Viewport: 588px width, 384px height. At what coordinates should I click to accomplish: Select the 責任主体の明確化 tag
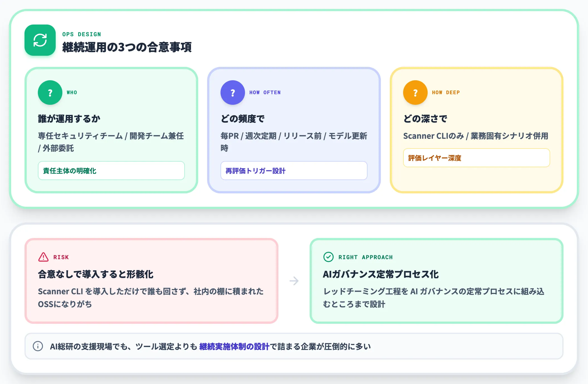[x=111, y=171]
